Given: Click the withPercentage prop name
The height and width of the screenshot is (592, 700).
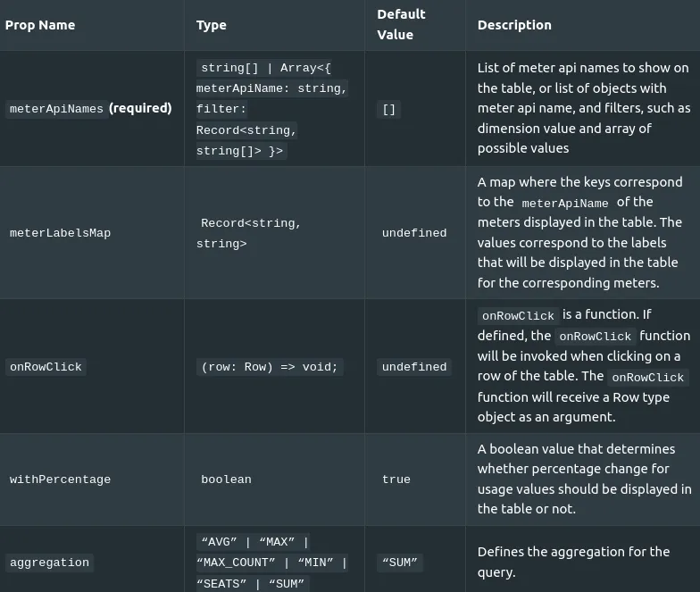Looking at the screenshot, I should pyautogui.click(x=60, y=479).
